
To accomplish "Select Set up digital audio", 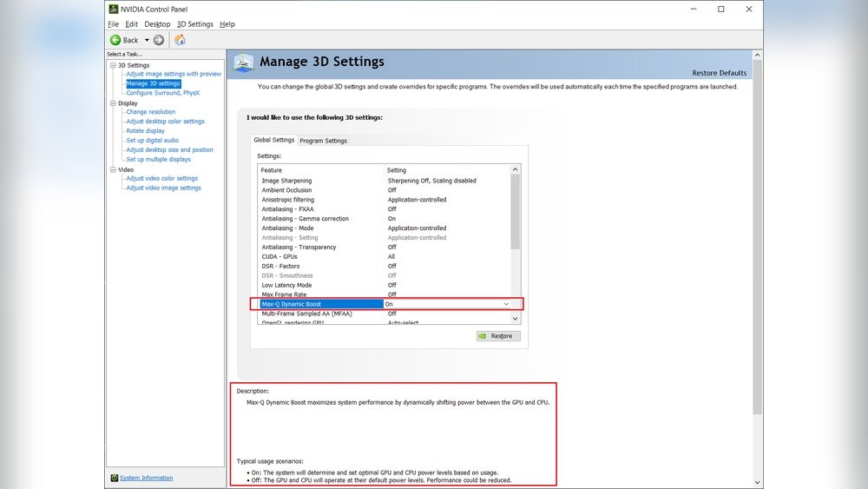I will tap(152, 140).
